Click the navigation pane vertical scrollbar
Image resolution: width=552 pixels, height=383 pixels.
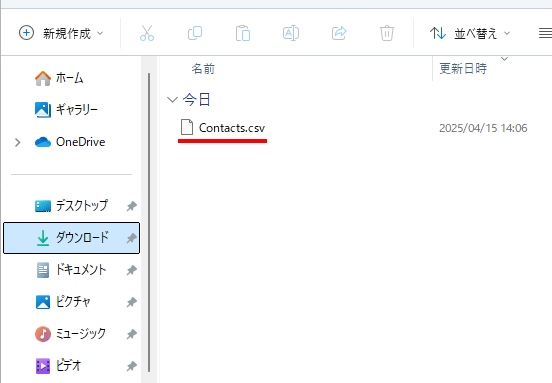click(x=149, y=222)
